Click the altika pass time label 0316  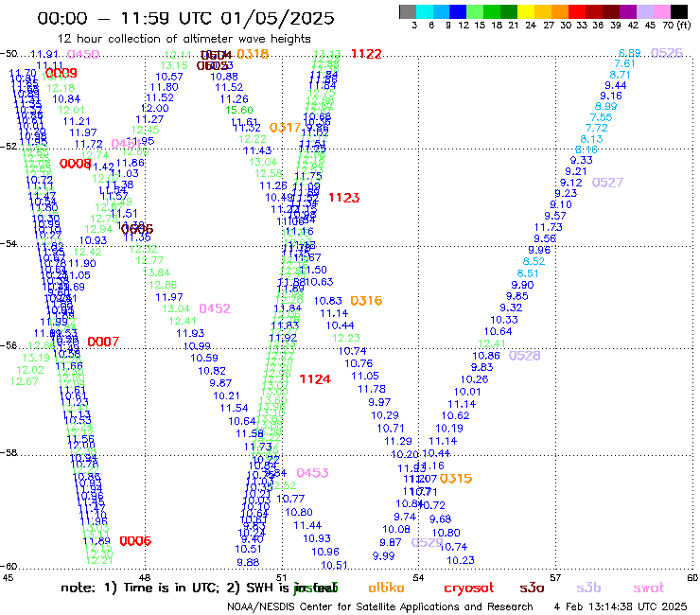366,301
